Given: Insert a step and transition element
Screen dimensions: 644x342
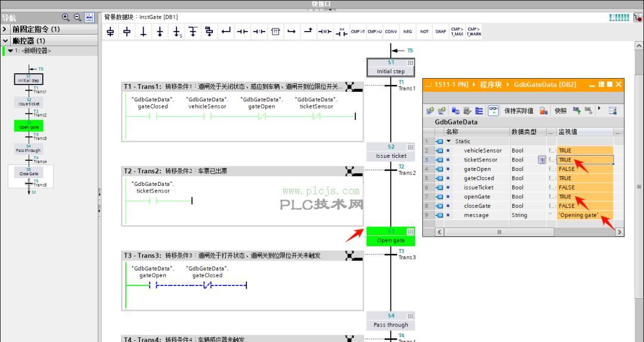Looking at the screenshot, I should (x=110, y=32).
